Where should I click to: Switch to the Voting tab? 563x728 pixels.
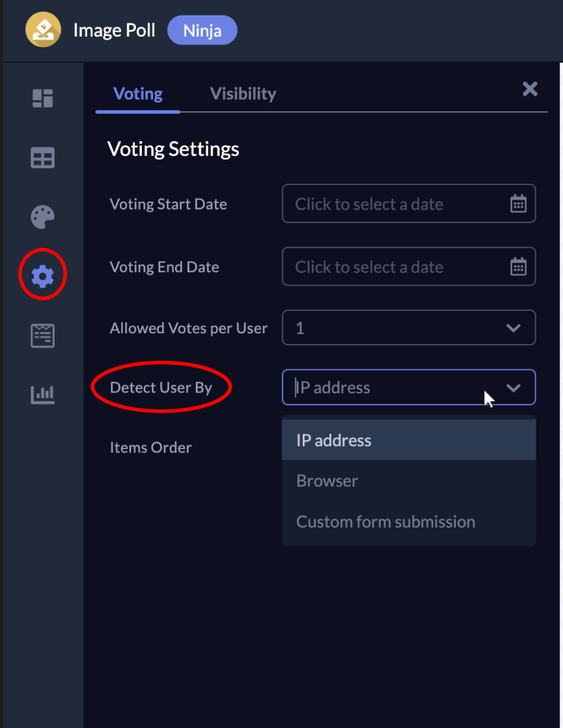138,94
